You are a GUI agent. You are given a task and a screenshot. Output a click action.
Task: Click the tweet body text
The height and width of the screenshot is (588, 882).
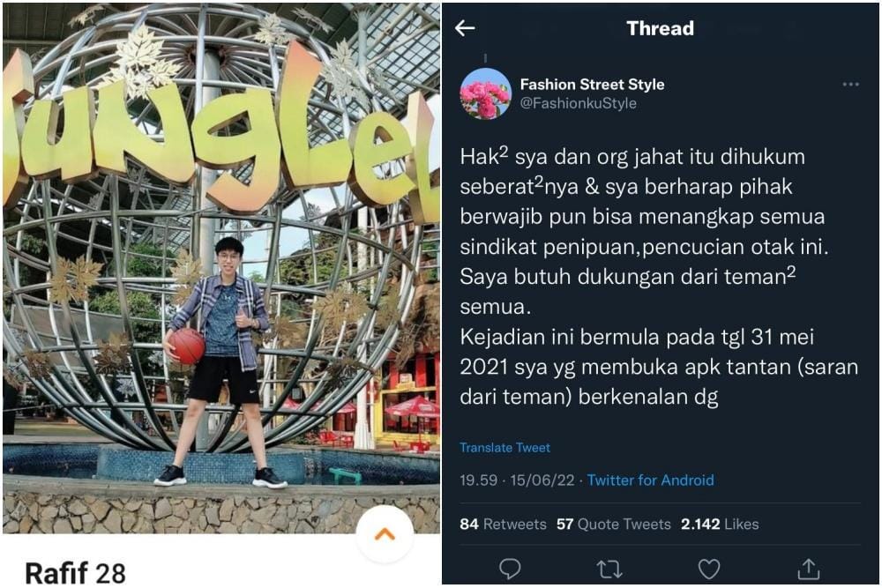659,277
